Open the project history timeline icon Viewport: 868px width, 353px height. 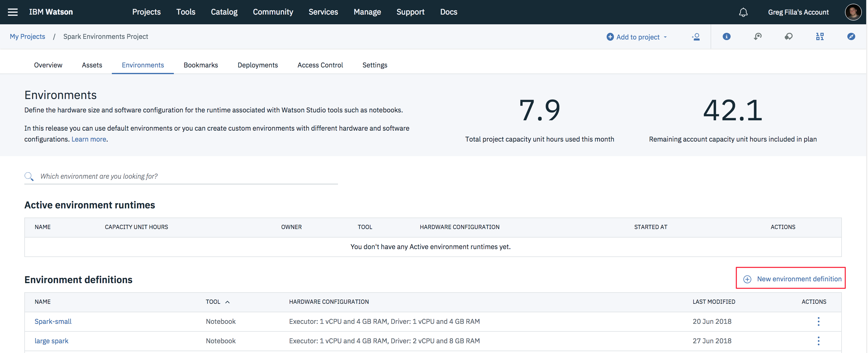tap(758, 36)
